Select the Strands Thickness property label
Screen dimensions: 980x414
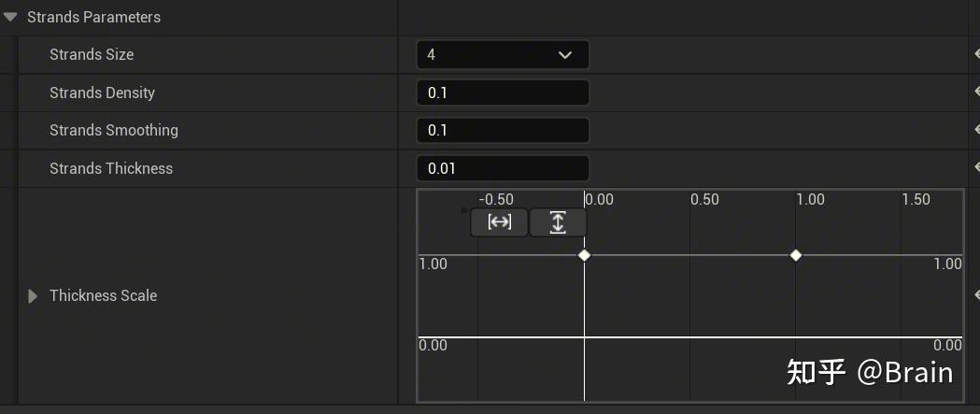coord(111,168)
